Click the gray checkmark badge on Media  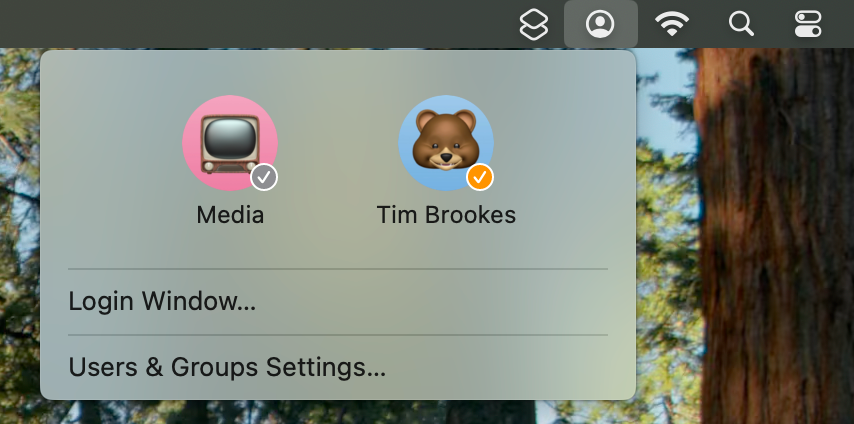[264, 177]
